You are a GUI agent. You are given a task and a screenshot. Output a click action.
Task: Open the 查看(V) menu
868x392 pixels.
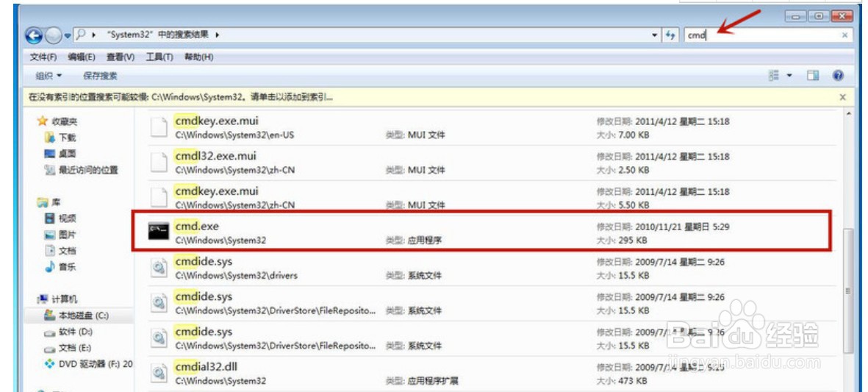(121, 57)
